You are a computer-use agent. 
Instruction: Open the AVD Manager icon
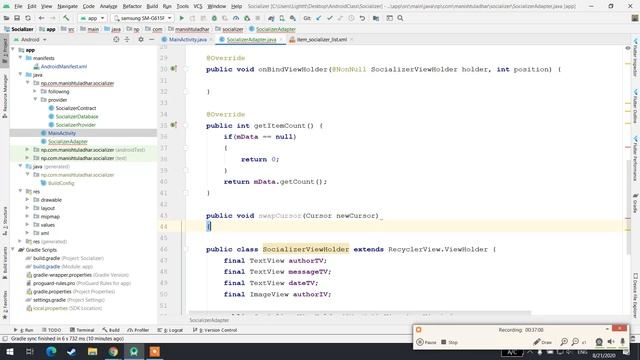pyautogui.click(x=282, y=18)
